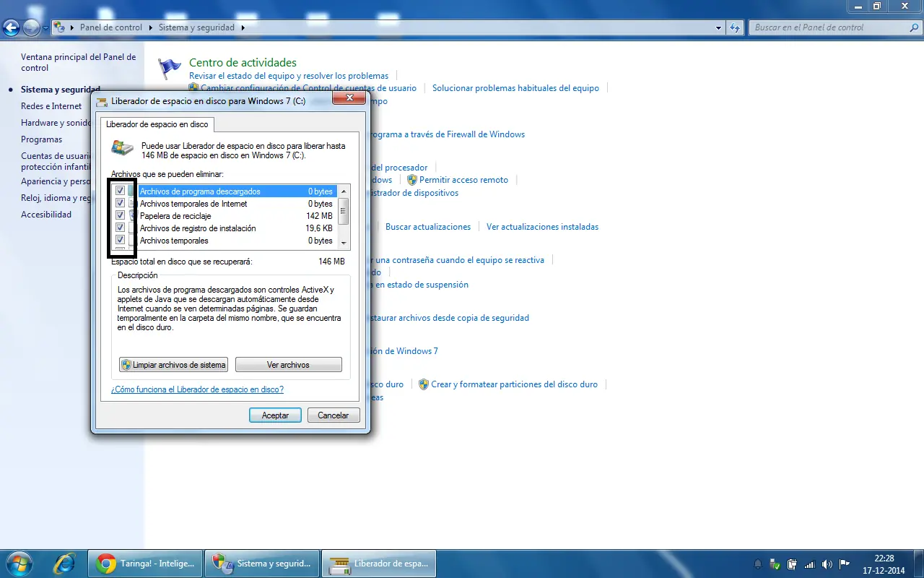This screenshot has width=924, height=578.
Task: Click the shield icon beside Cambiar configuración de Control de cuentas
Action: 193,88
